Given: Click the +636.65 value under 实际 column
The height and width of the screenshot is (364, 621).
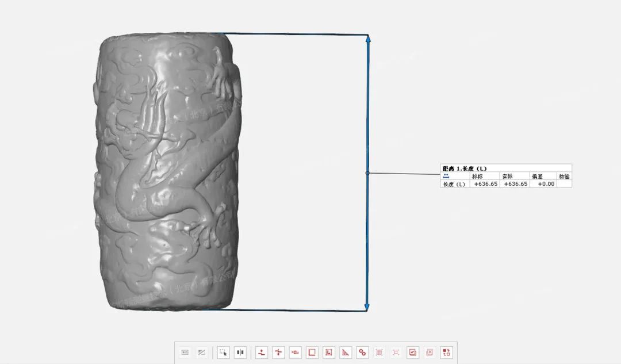Looking at the screenshot, I should point(516,184).
